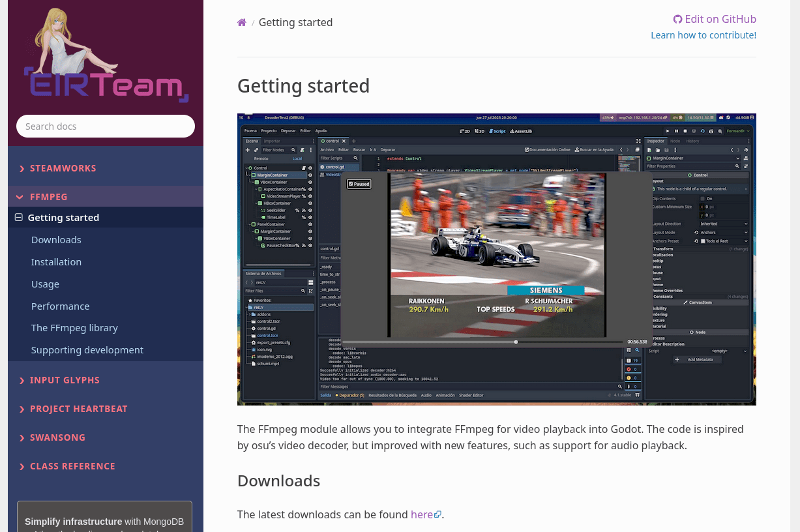
Task: Expand the SWANSONG section
Action: click(106, 437)
